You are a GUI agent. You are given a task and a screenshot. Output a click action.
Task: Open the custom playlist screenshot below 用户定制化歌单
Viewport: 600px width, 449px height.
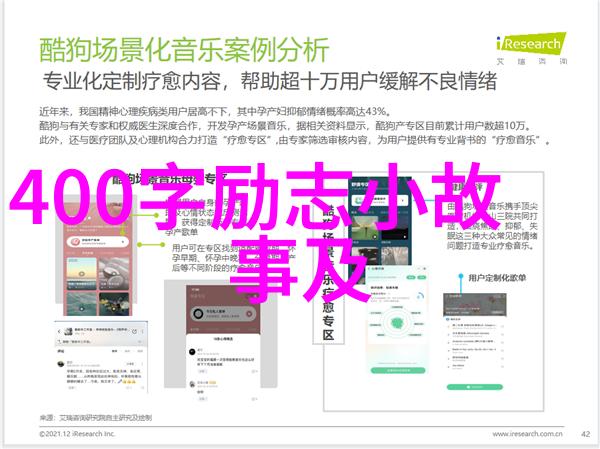coord(475,342)
